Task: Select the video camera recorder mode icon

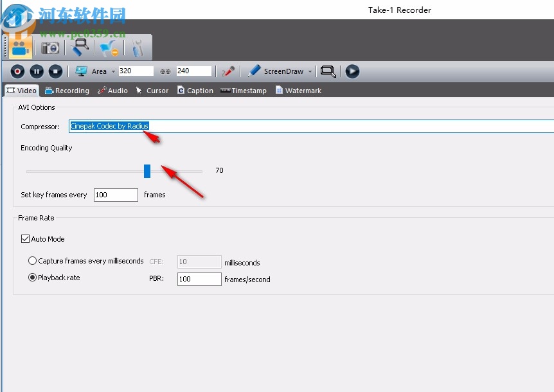Action: 21,48
